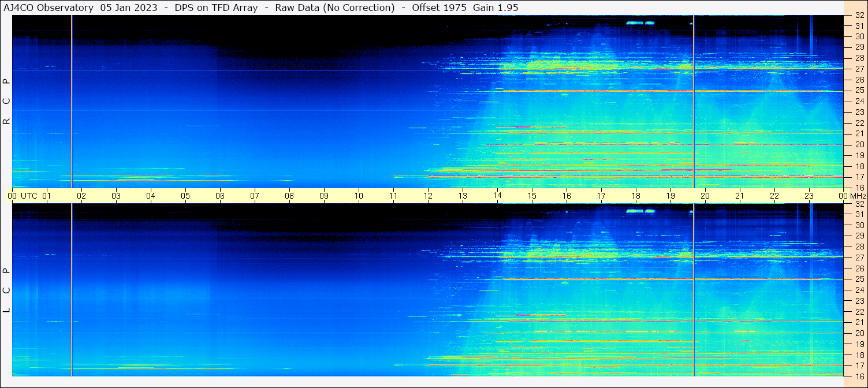Image resolution: width=868 pixels, height=388 pixels.
Task: Click the 21 MHz tick label in LCP panel
Action: click(x=859, y=322)
